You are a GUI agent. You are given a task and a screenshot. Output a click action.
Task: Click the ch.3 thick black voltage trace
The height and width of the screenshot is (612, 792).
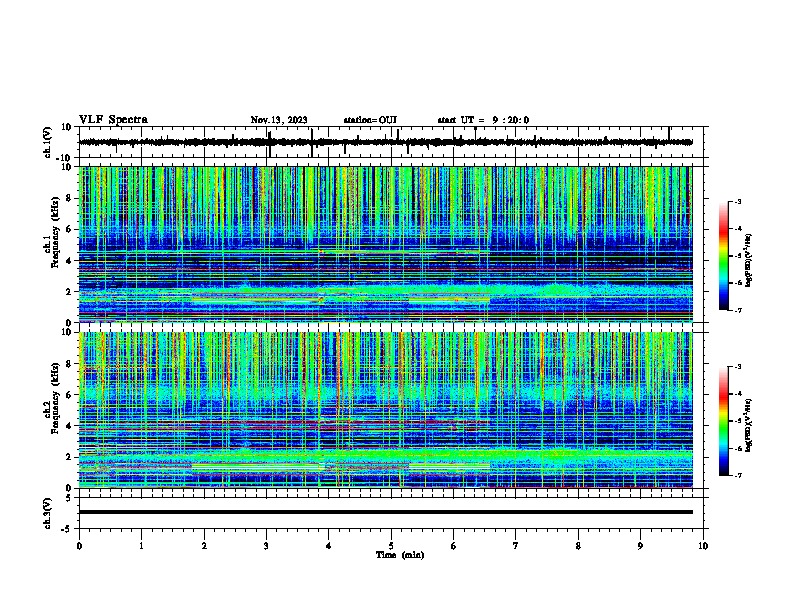(x=385, y=512)
